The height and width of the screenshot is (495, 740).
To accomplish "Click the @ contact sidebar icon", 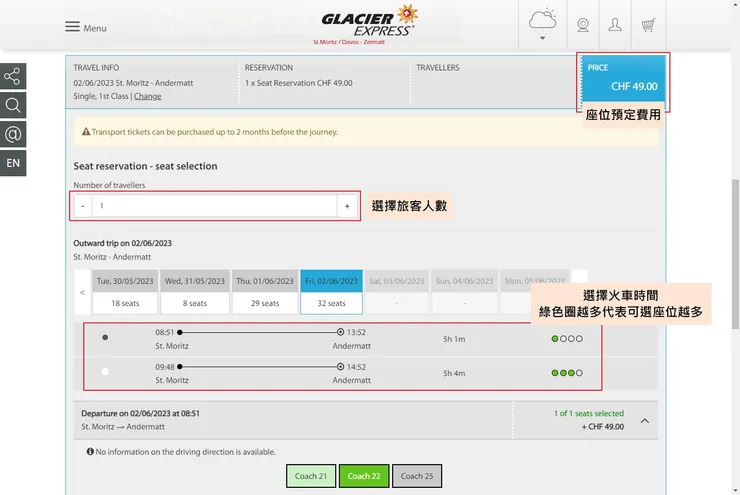I will point(13,134).
